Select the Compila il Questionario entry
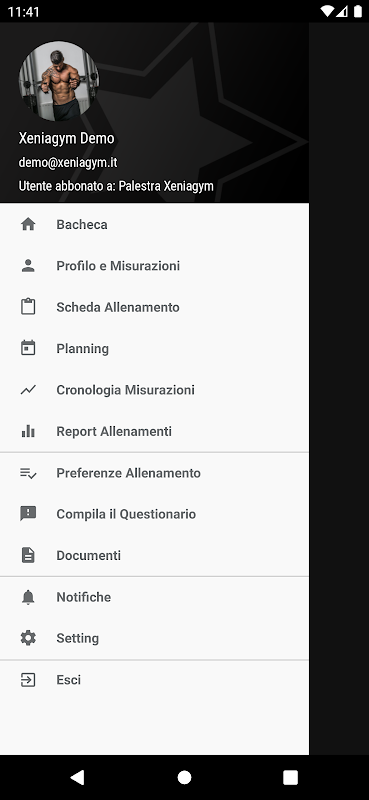 point(154,514)
